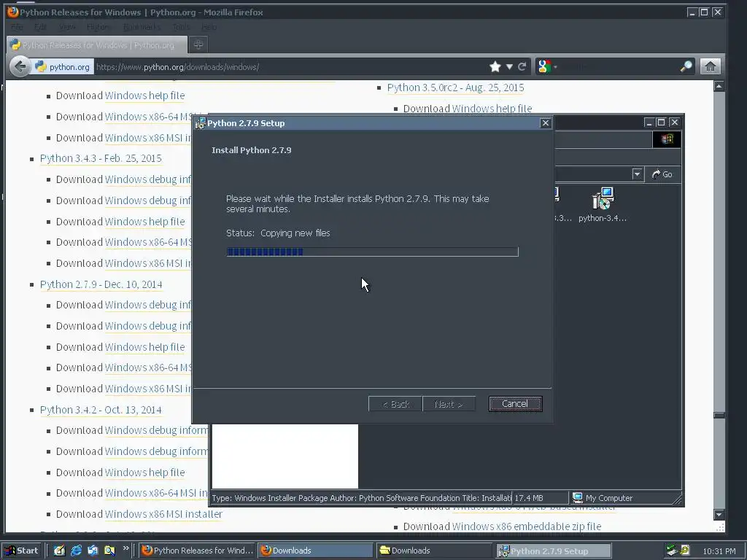Click the greyed-out Next button in Setup

(x=449, y=404)
